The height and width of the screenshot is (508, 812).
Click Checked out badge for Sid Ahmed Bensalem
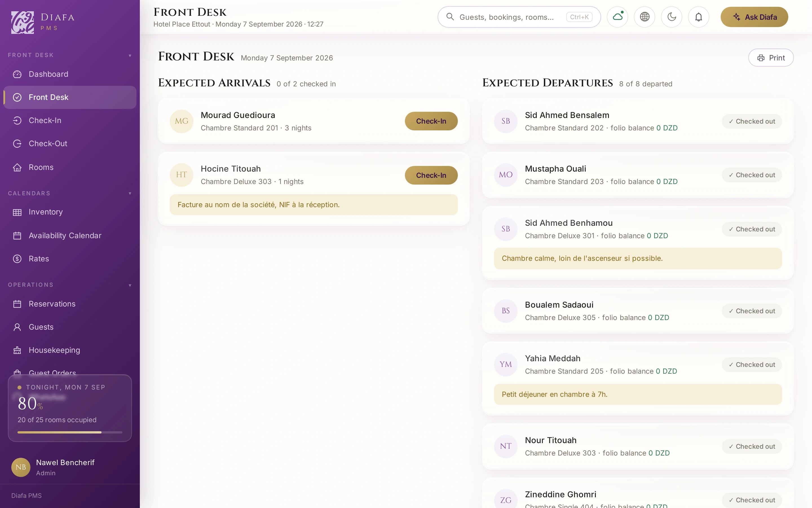coord(752,122)
